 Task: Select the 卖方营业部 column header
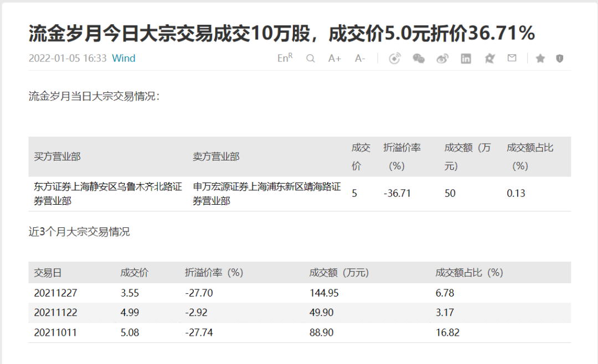point(216,157)
